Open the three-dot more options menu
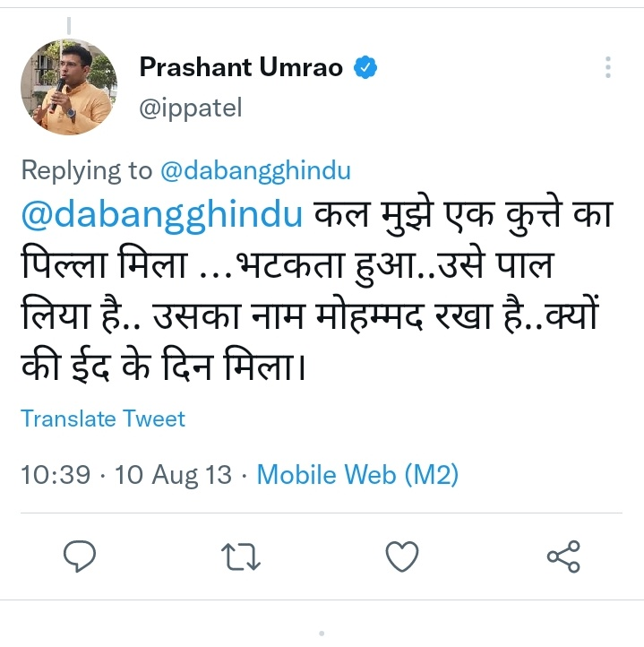Image resolution: width=644 pixels, height=647 pixels. click(608, 68)
